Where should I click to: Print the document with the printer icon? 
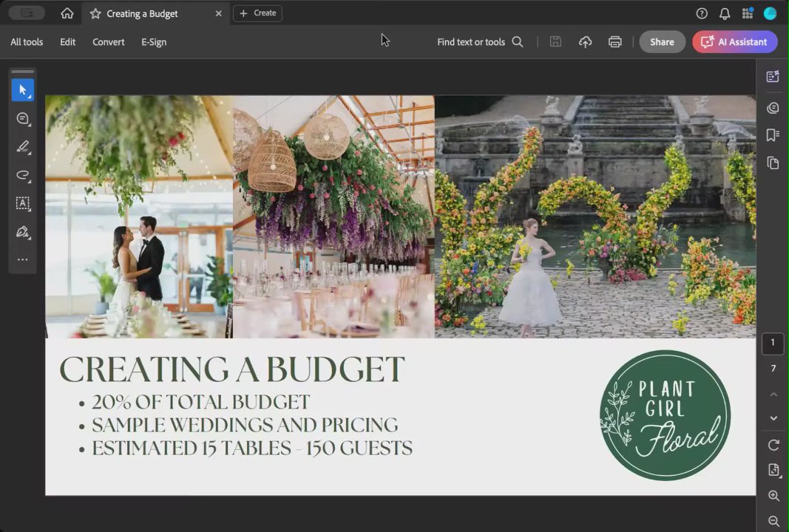[x=615, y=41]
